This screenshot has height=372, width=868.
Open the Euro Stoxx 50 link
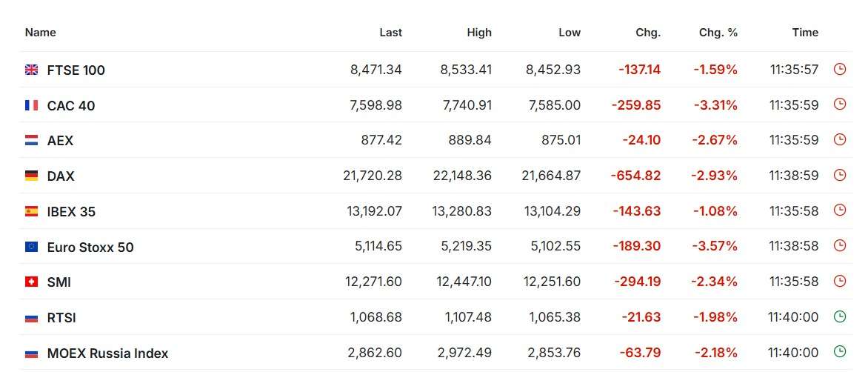click(90, 247)
